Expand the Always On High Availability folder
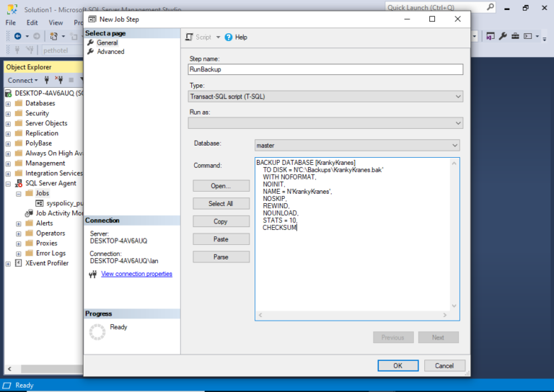Screen dimensions: 554x392 8,153
